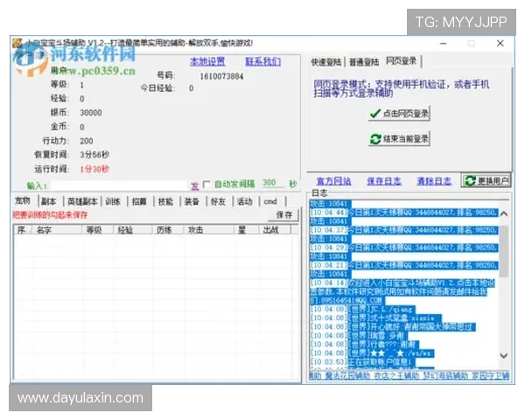Switch to the 普通登陆 tab
Screen dimensions: 525x420
[364, 62]
